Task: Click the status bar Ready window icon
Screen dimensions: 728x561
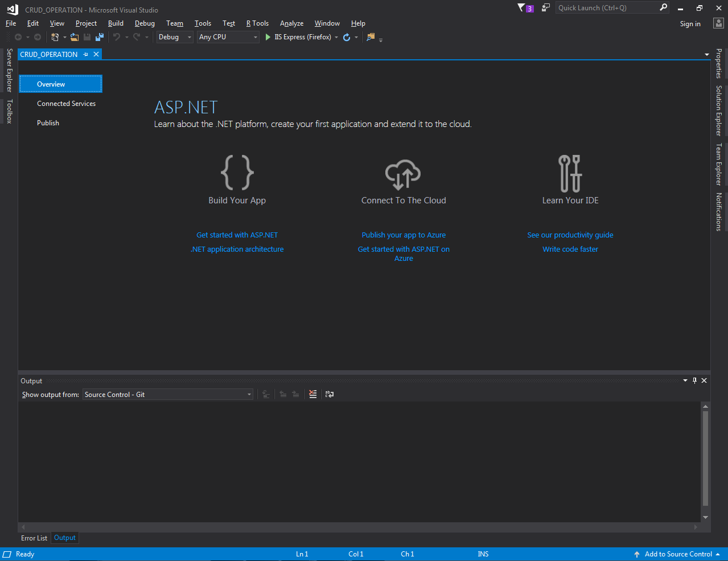Action: (x=7, y=554)
